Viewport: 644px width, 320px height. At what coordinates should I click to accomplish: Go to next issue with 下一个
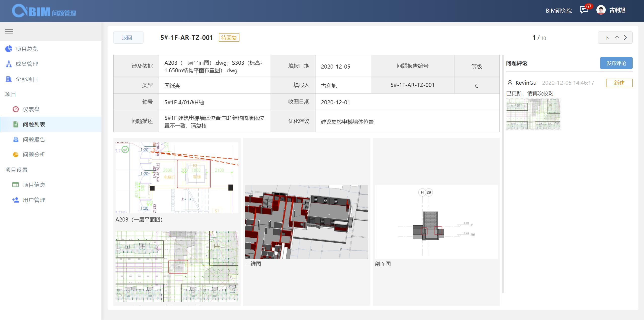point(615,38)
